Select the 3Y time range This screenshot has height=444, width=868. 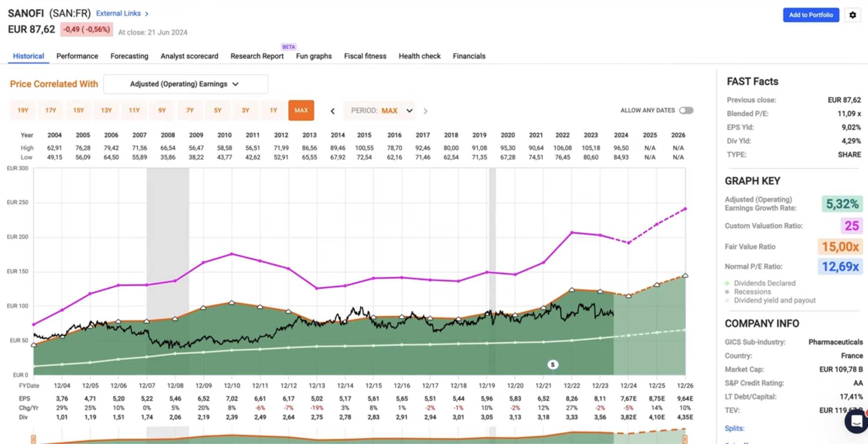click(x=245, y=110)
